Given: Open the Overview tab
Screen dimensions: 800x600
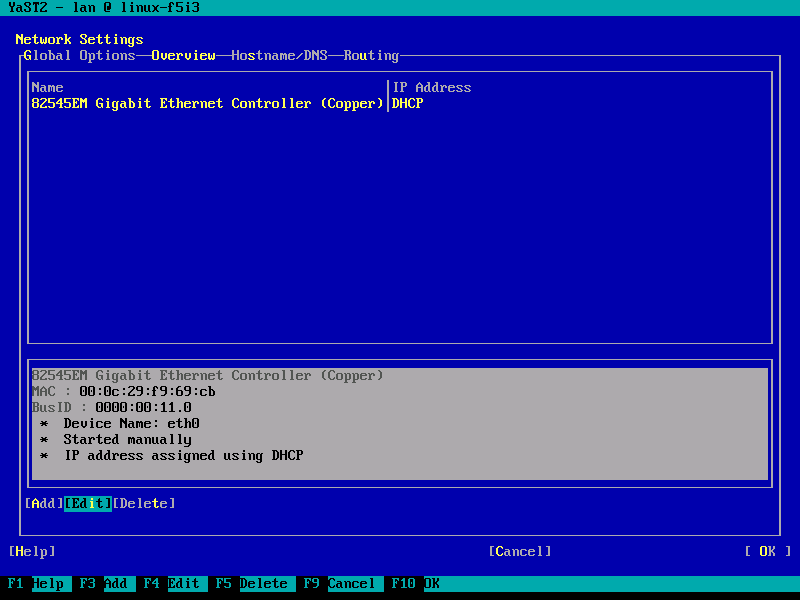Looking at the screenshot, I should (183, 56).
